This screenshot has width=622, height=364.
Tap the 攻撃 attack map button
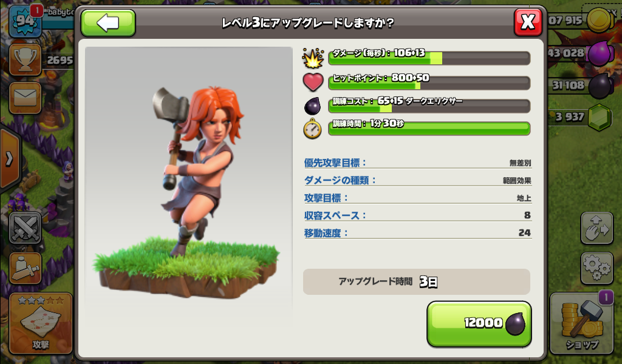tap(41, 323)
